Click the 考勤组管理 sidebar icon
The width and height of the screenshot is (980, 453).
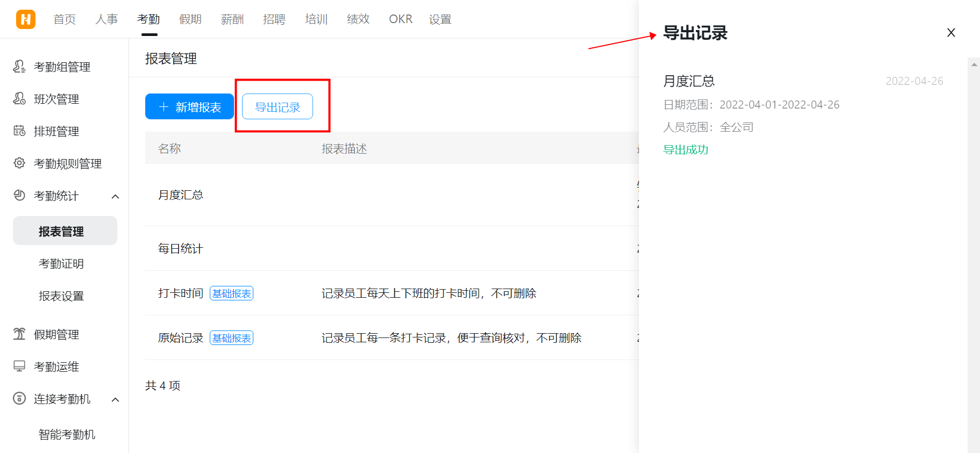(x=19, y=67)
